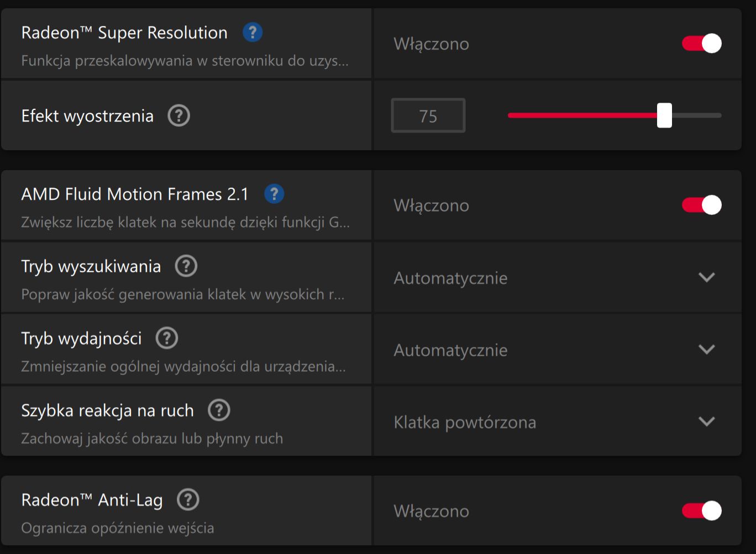Show help tooltip for Tryb wydajności

[166, 338]
